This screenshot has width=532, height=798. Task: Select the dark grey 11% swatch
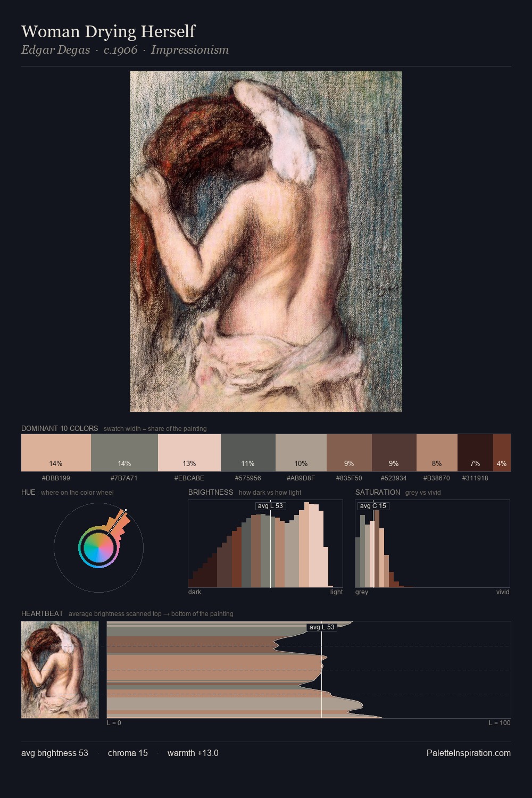coord(248,453)
